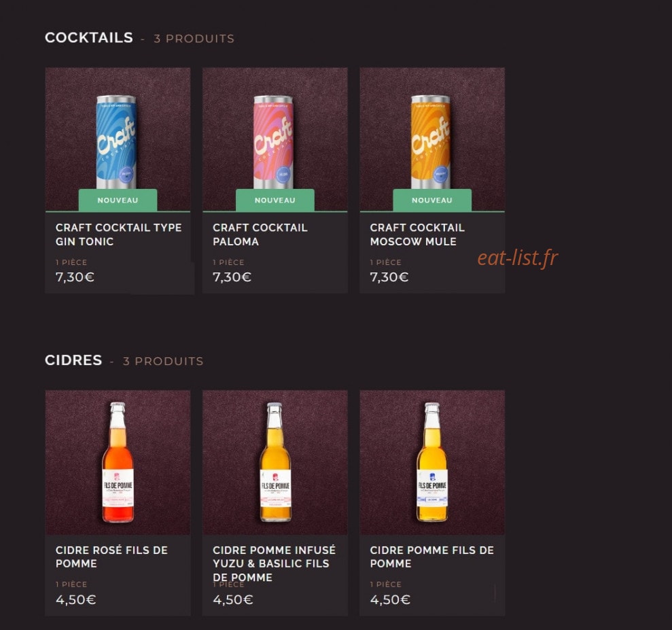The height and width of the screenshot is (630, 672).
Task: Click the Nouveau badge on Moscow Mule
Action: click(432, 200)
